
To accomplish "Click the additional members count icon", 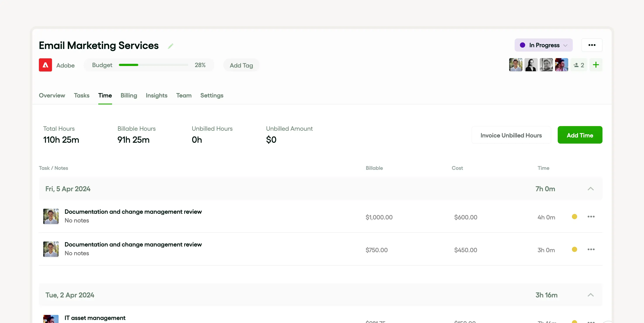I will coord(579,65).
